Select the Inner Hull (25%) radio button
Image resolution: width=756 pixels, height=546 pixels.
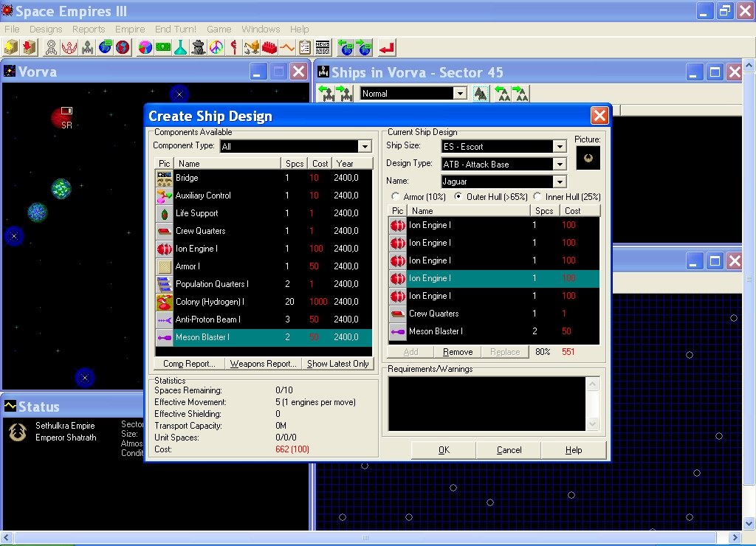tap(537, 197)
